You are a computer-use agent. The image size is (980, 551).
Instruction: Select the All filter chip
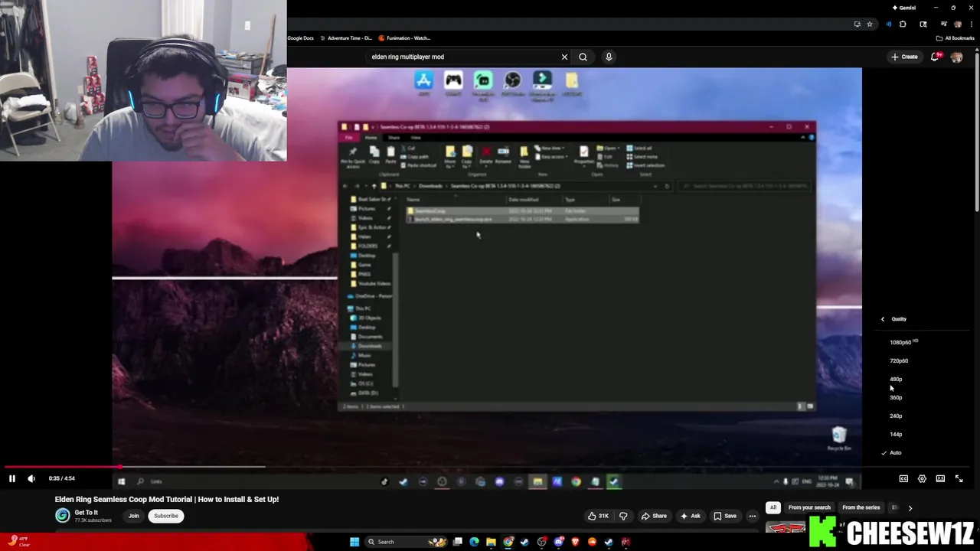point(773,507)
